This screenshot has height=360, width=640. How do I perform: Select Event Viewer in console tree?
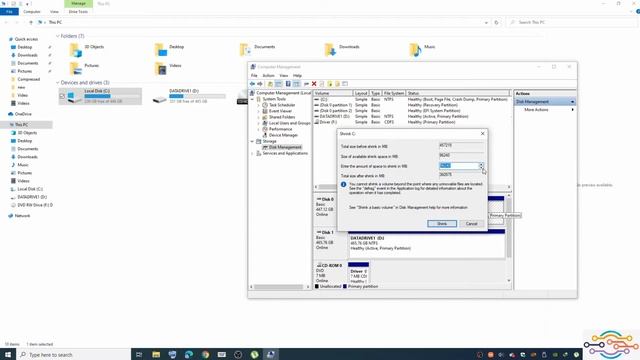coord(280,111)
